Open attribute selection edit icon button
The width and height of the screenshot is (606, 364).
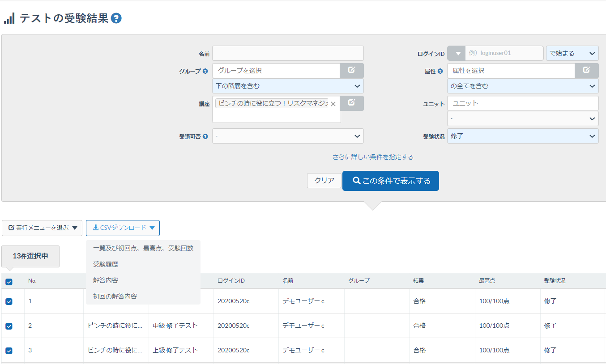[587, 71]
